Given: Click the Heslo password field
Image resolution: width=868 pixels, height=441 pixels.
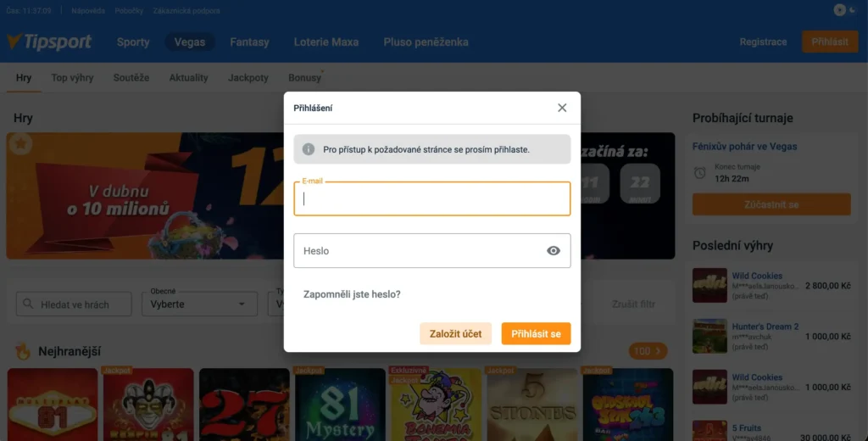Looking at the screenshot, I should [431, 251].
